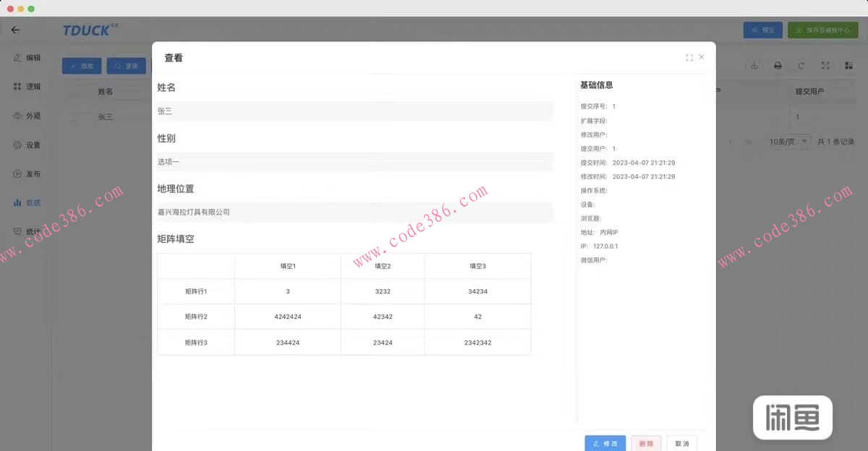Click the 矩阵行2 row label
The width and height of the screenshot is (868, 451).
coord(196,317)
